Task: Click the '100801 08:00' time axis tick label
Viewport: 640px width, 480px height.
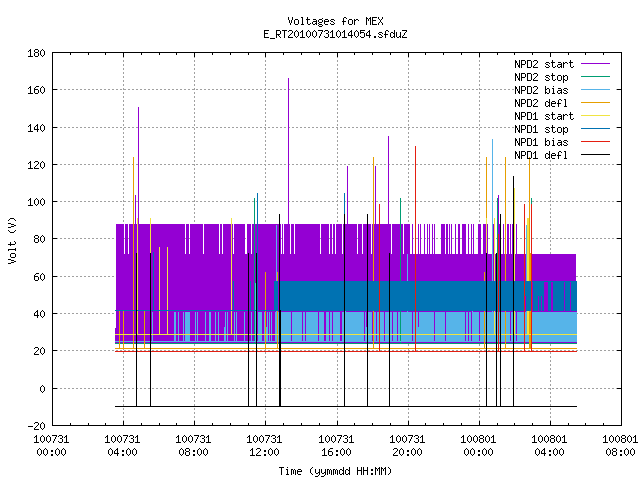Action: (620, 446)
